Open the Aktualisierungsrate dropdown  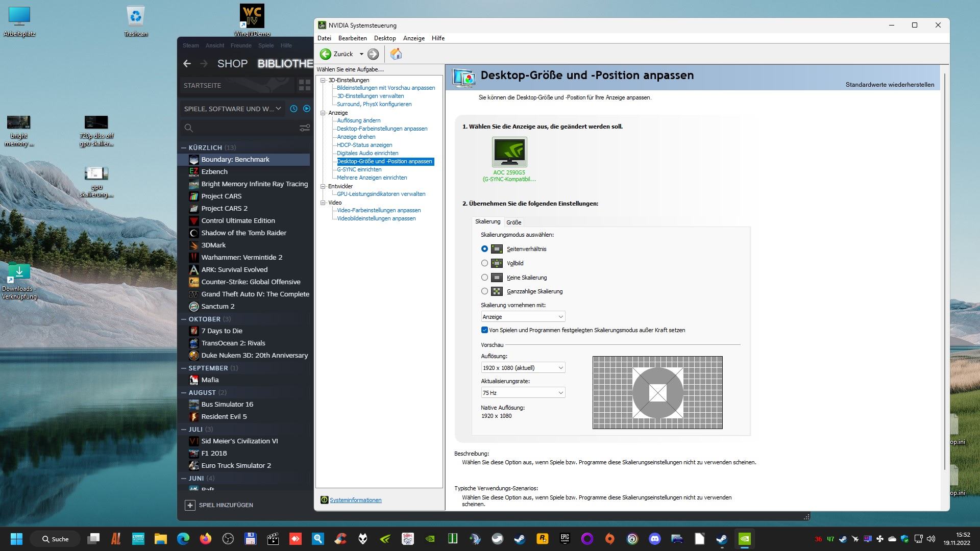coord(523,393)
